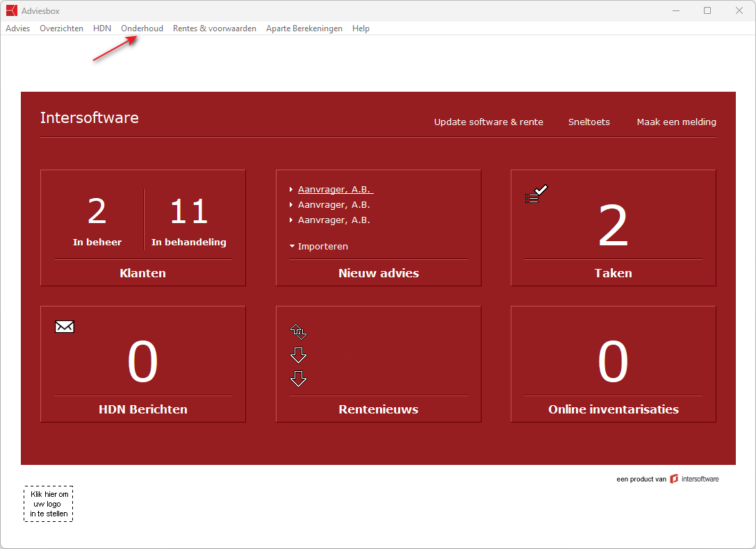
Task: Click the arrow before first Aanvrager, A.B.
Action: (291, 190)
